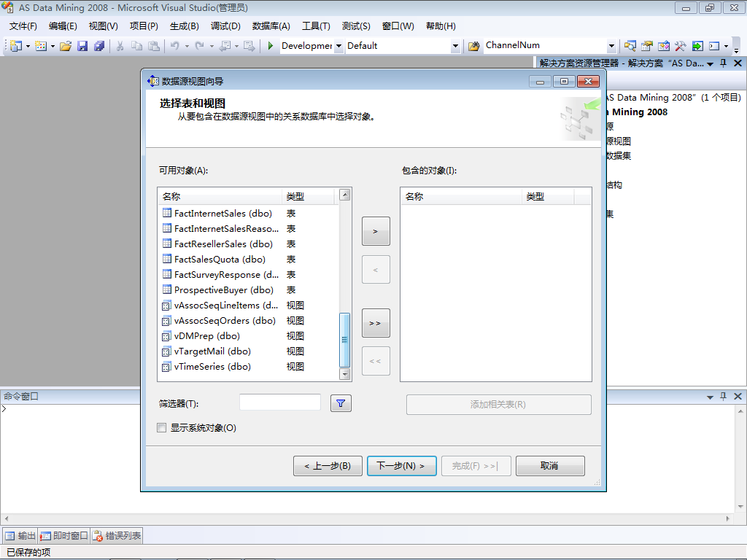Expand the Add New Item dropdown arrow
747x560 pixels.
pos(53,46)
